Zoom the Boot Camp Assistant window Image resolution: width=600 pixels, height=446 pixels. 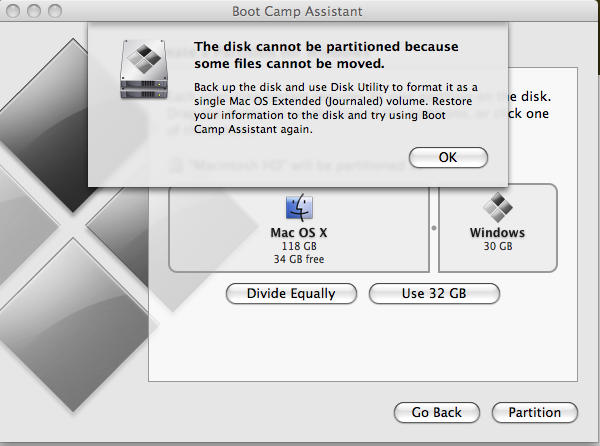[55, 11]
